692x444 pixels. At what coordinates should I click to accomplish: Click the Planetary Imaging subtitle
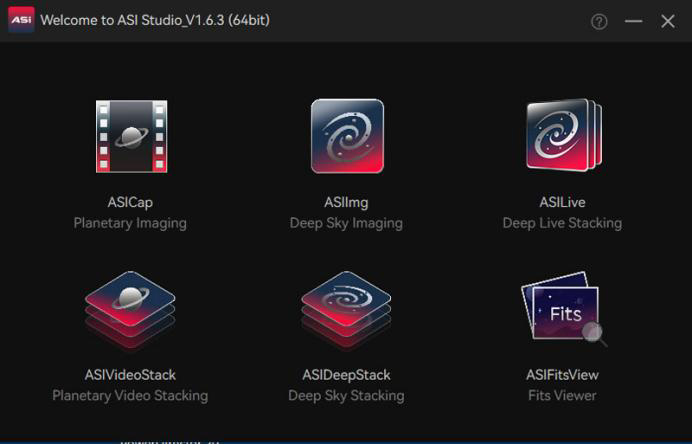coord(130,223)
